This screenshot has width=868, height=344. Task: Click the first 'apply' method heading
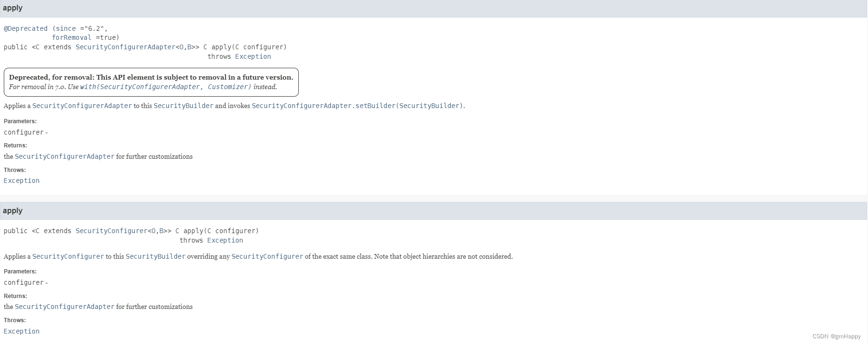13,8
